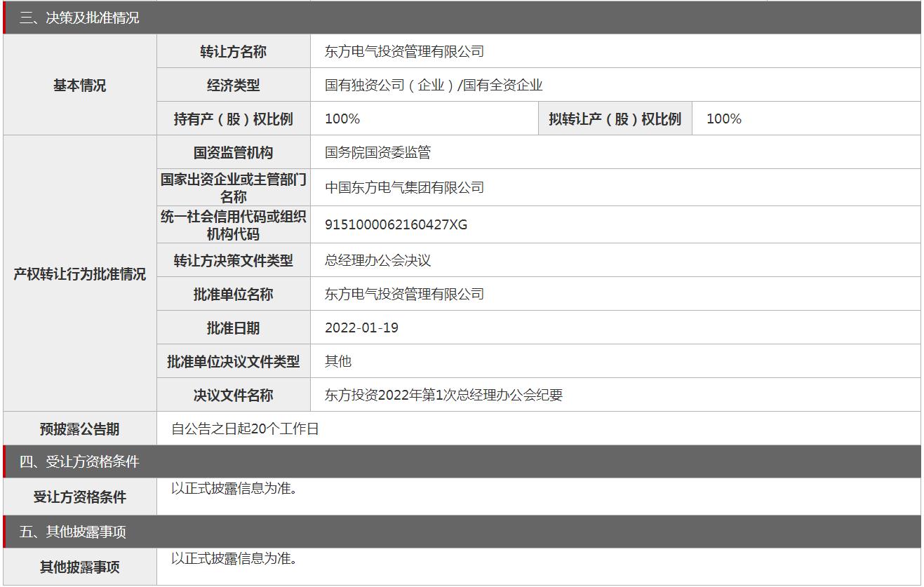Image resolution: width=924 pixels, height=587 pixels.
Task: Click 中国东方电气集团有限公司 company name
Action: pos(404,187)
